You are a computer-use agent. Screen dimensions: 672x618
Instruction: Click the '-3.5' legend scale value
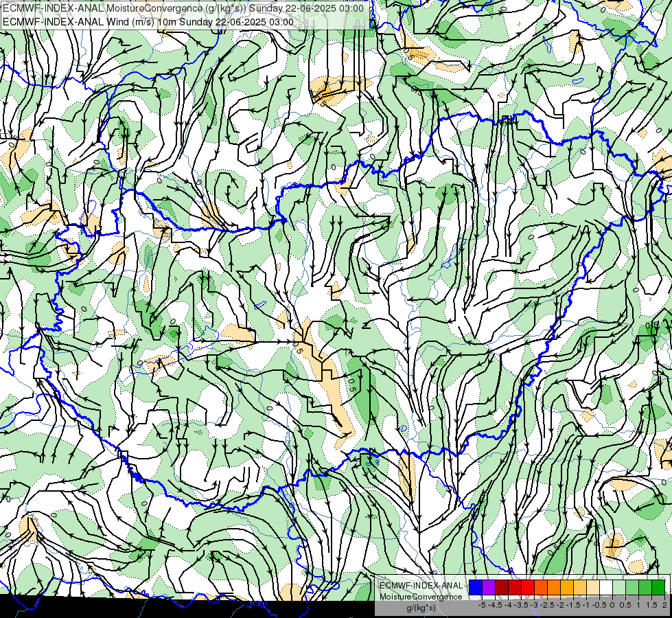click(x=521, y=605)
